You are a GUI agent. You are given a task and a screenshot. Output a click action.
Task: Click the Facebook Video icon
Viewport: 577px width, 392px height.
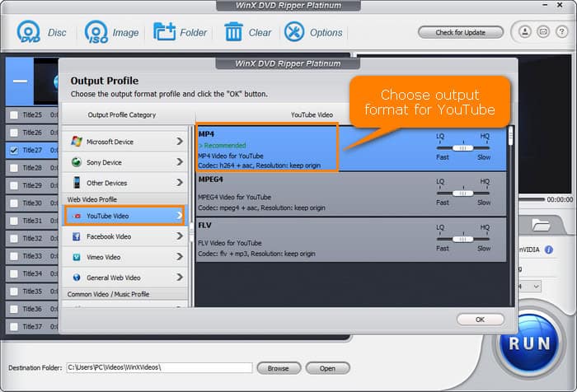(77, 236)
